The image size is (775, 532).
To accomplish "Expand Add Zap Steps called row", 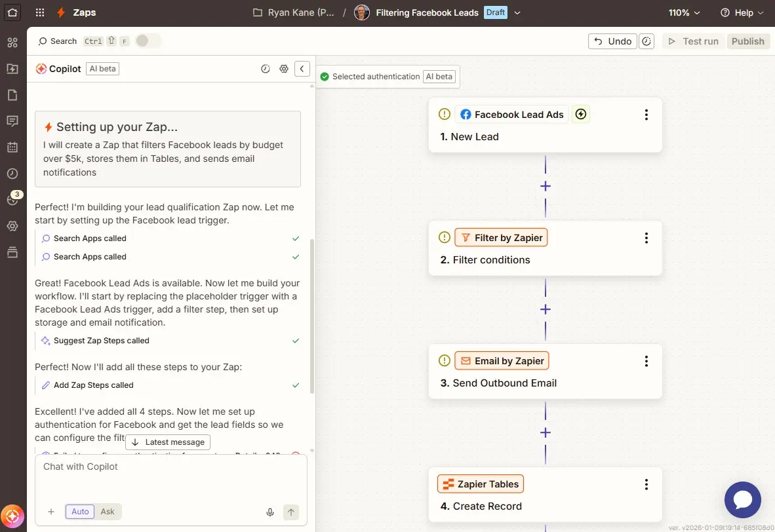I will click(169, 385).
